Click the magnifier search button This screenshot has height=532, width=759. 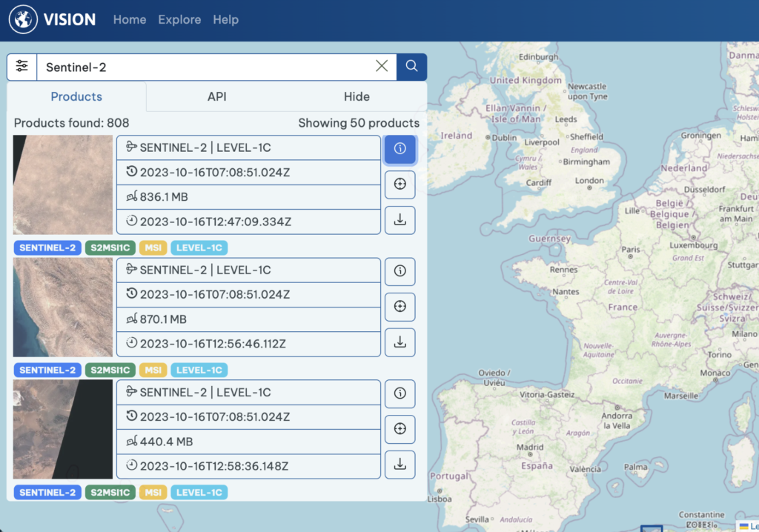click(x=411, y=67)
